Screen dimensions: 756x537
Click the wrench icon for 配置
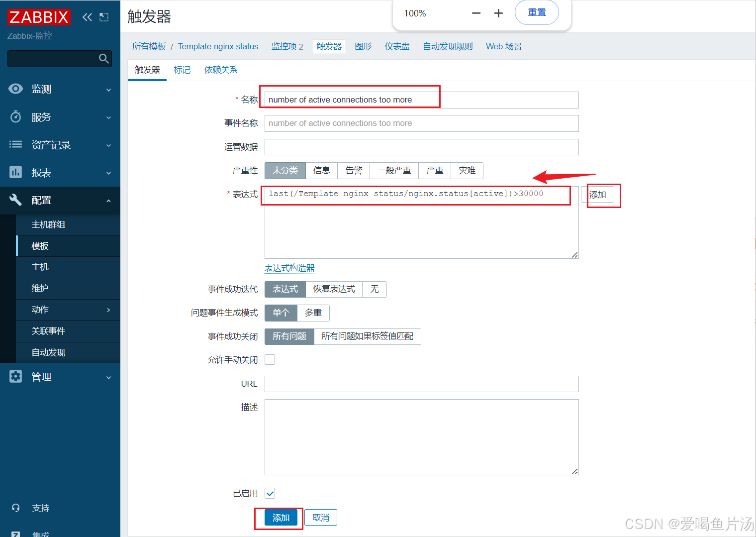[x=16, y=200]
